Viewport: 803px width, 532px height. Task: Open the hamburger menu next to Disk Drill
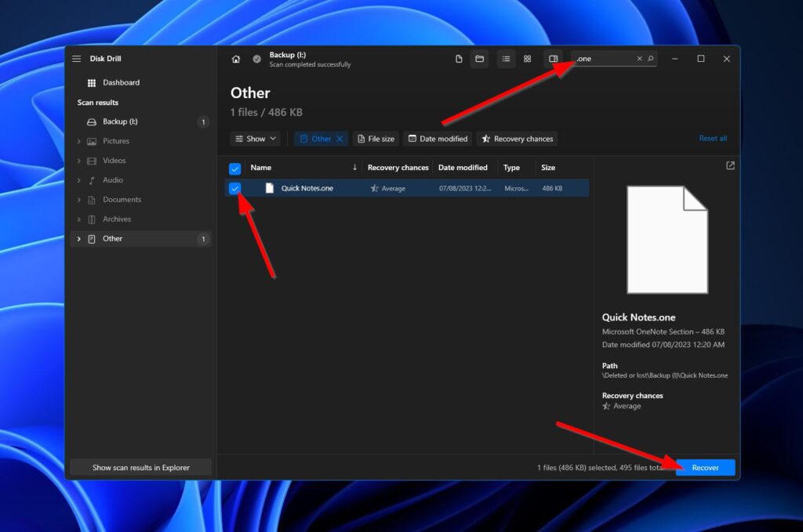point(77,59)
